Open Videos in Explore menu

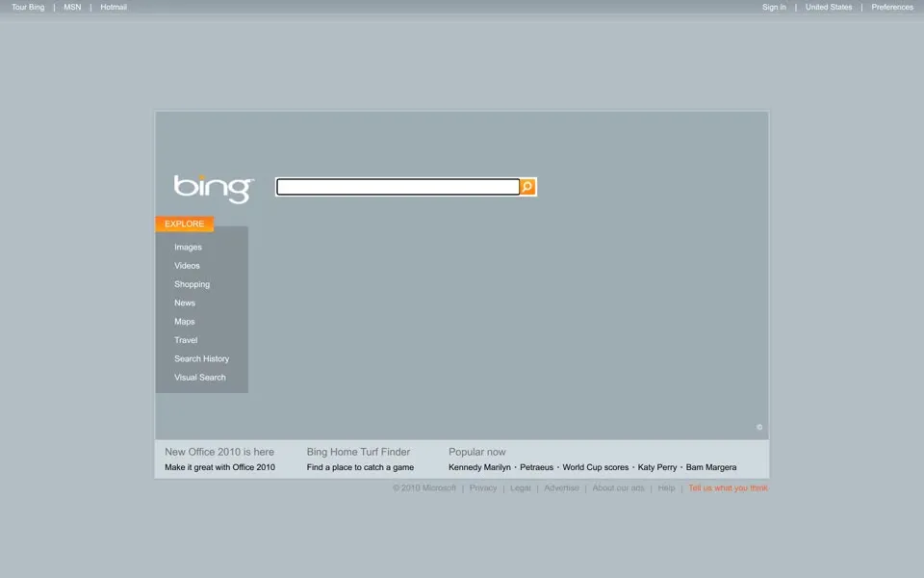(x=187, y=266)
